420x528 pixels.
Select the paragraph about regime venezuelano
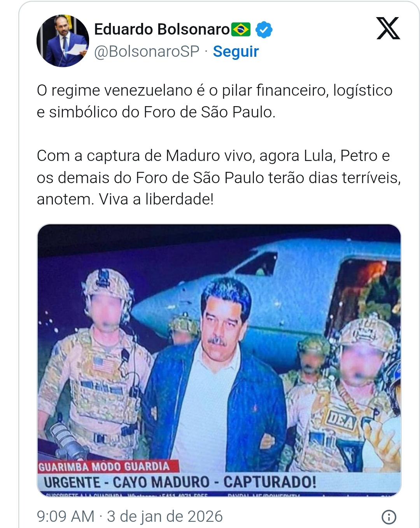(x=215, y=101)
